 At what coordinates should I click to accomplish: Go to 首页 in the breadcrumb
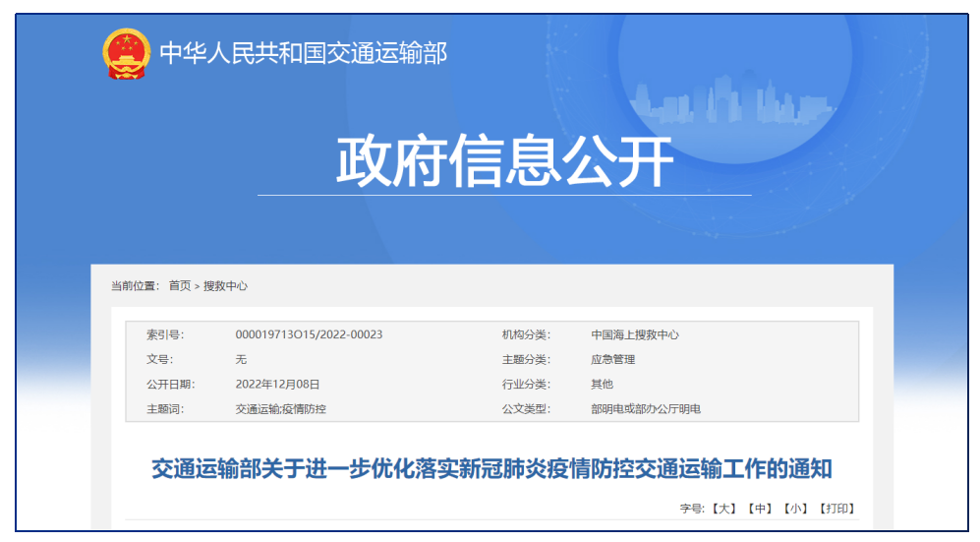tap(180, 286)
